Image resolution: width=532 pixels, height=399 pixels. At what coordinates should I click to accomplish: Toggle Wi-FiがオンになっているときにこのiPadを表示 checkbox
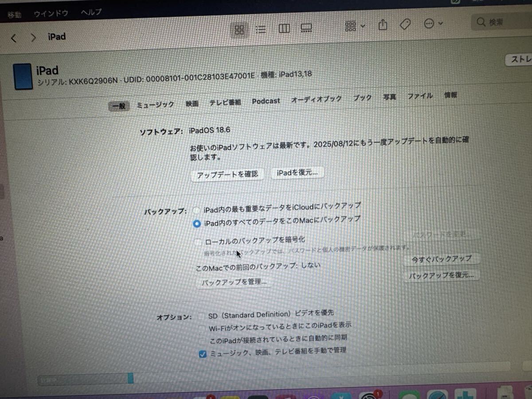click(x=202, y=329)
